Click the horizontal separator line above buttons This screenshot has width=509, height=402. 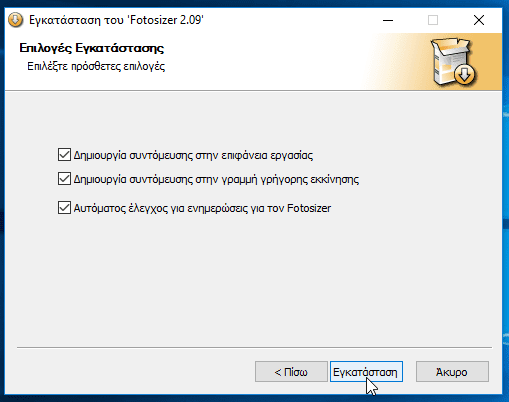254,348
